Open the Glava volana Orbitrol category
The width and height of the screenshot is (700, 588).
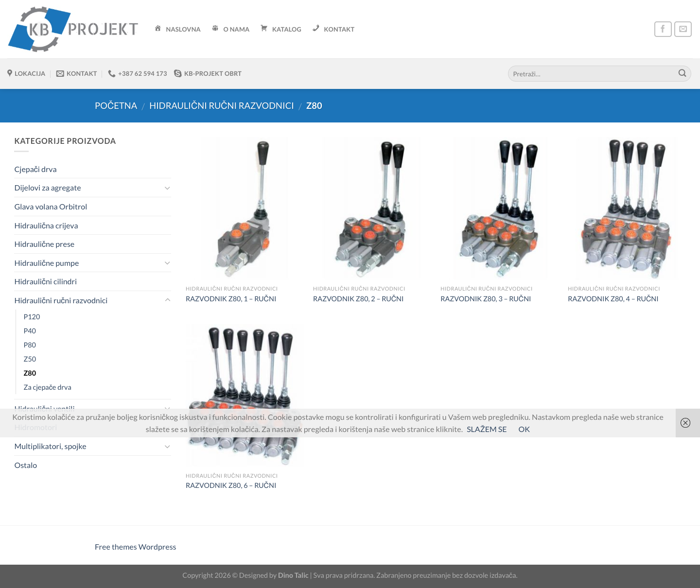click(x=51, y=207)
